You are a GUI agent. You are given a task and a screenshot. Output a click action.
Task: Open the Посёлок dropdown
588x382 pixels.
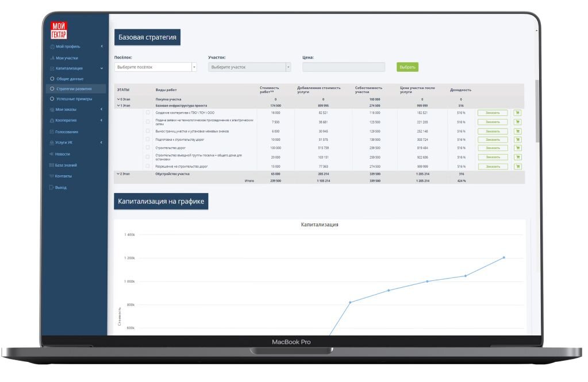pyautogui.click(x=155, y=67)
